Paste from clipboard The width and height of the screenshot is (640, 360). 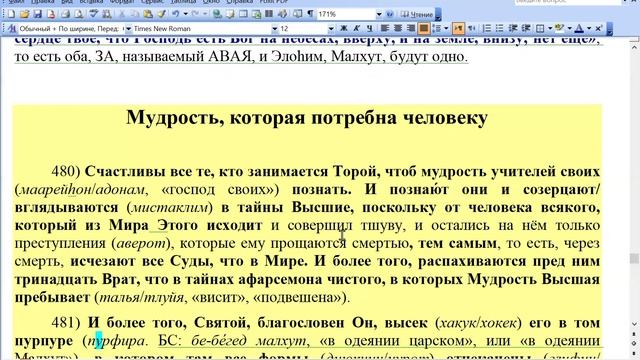(x=148, y=14)
